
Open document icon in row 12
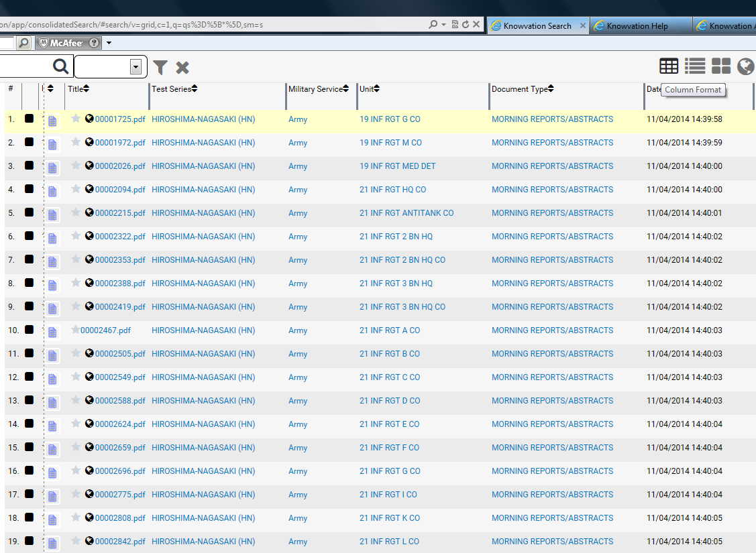(x=52, y=379)
